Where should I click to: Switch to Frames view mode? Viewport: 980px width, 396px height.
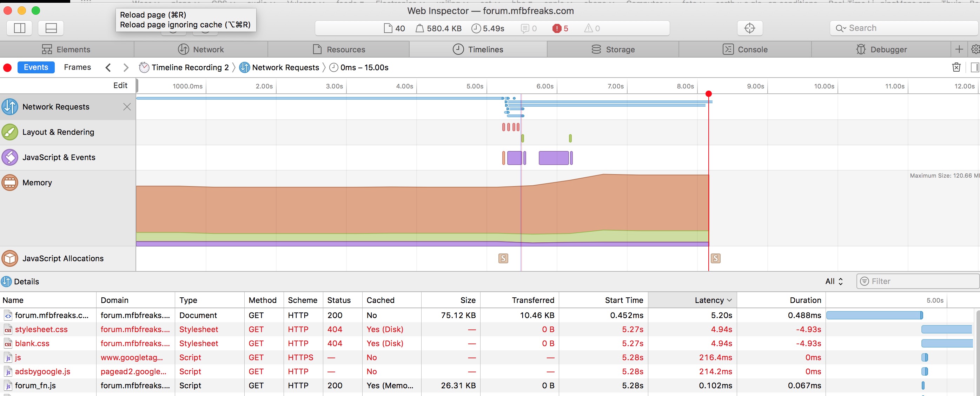[x=77, y=67]
